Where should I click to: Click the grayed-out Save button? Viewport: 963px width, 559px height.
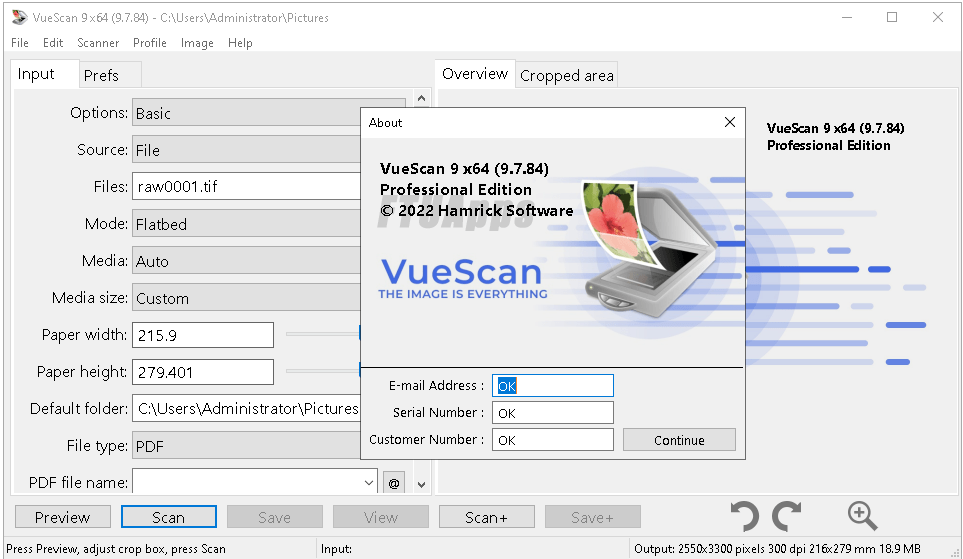pyautogui.click(x=275, y=517)
